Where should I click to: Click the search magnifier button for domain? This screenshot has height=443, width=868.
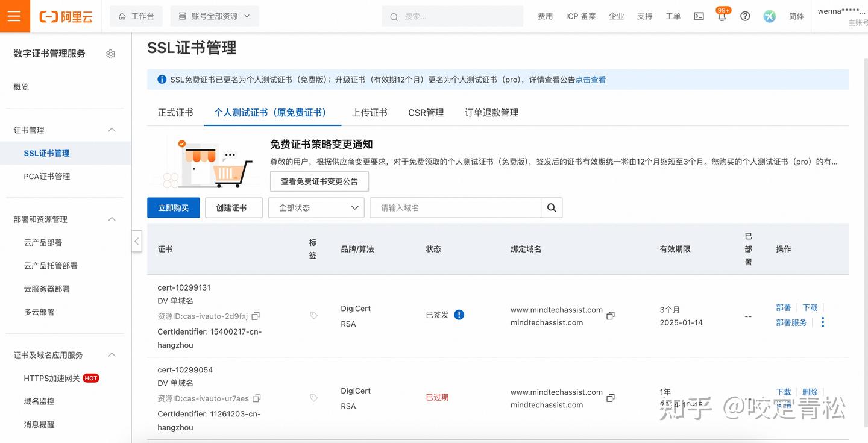coord(552,207)
